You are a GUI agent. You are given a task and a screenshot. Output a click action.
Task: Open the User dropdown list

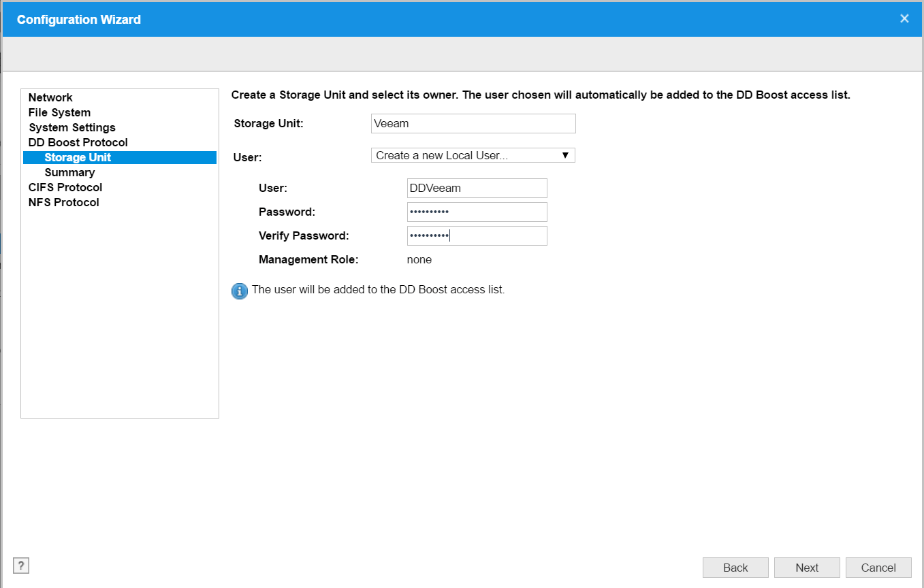pos(473,155)
